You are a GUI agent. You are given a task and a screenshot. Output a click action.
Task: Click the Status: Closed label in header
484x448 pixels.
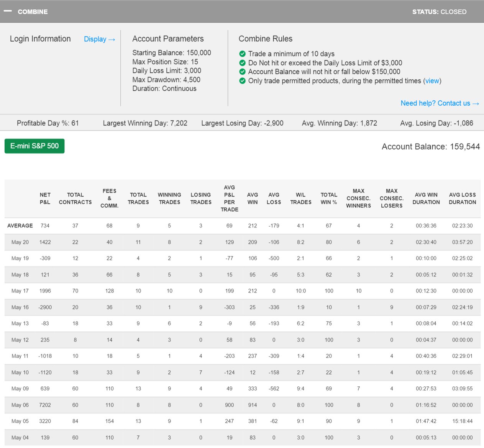click(439, 12)
